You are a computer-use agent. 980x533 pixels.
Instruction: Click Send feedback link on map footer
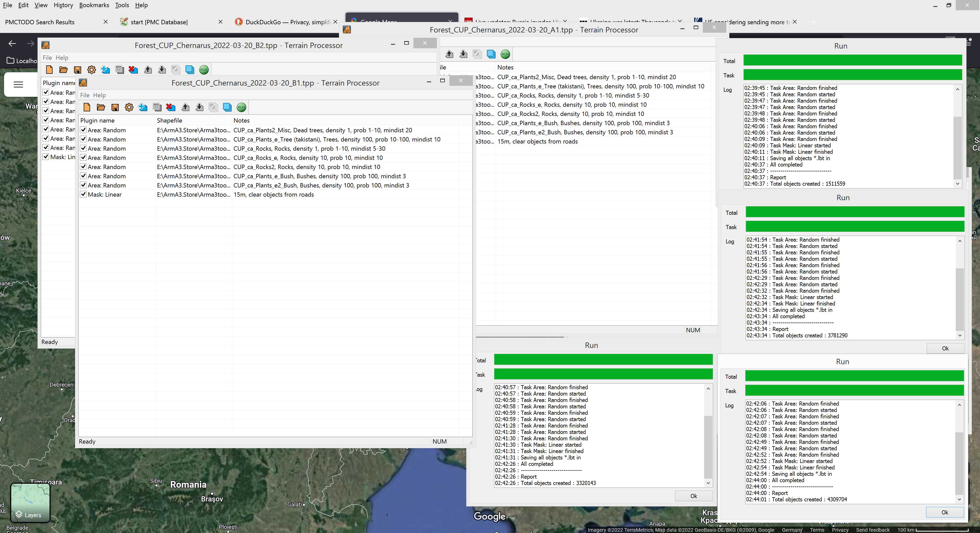pyautogui.click(x=873, y=530)
